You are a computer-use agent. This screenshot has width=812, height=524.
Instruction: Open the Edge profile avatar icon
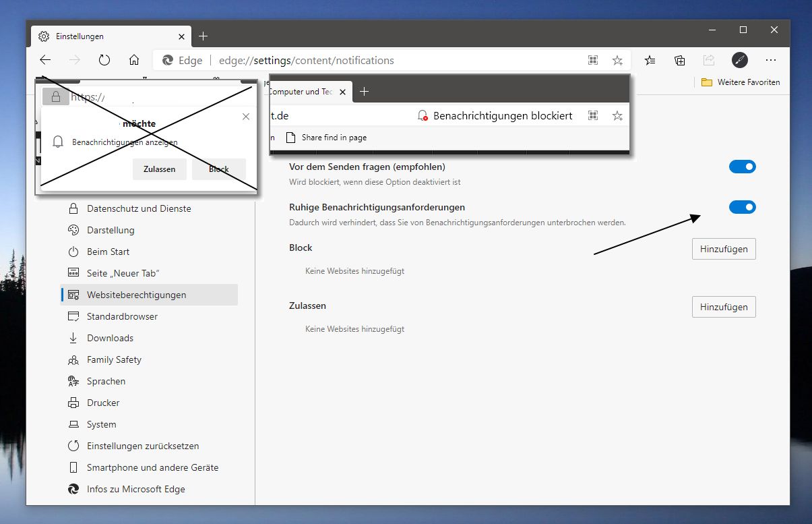click(x=740, y=60)
